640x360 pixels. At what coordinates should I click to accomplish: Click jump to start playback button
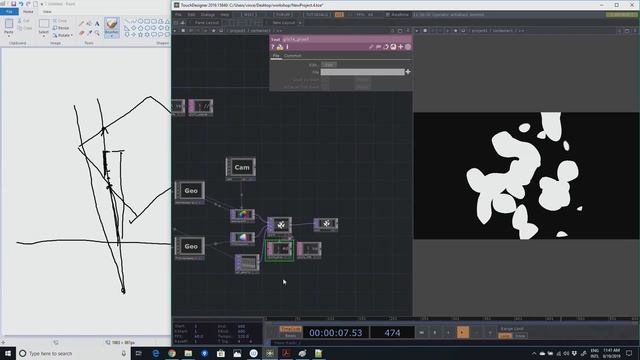click(422, 332)
